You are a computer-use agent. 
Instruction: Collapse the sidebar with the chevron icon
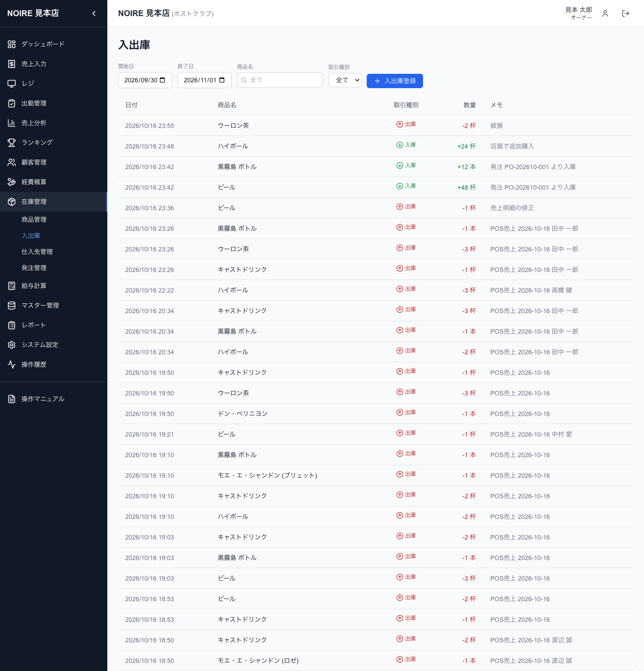94,13
